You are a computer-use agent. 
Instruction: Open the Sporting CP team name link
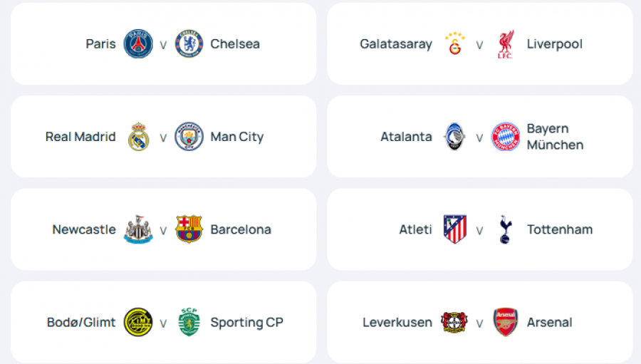pyautogui.click(x=246, y=323)
